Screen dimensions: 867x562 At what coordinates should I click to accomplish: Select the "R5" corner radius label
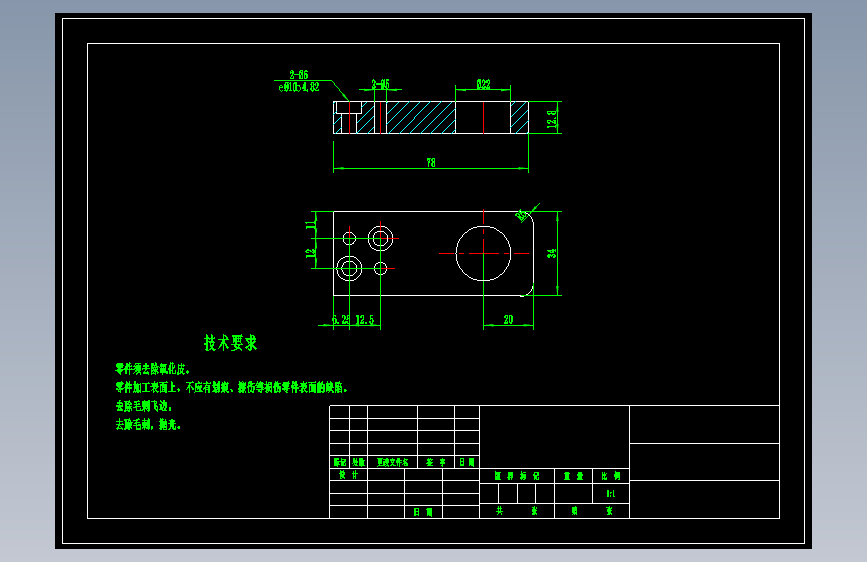[522, 215]
